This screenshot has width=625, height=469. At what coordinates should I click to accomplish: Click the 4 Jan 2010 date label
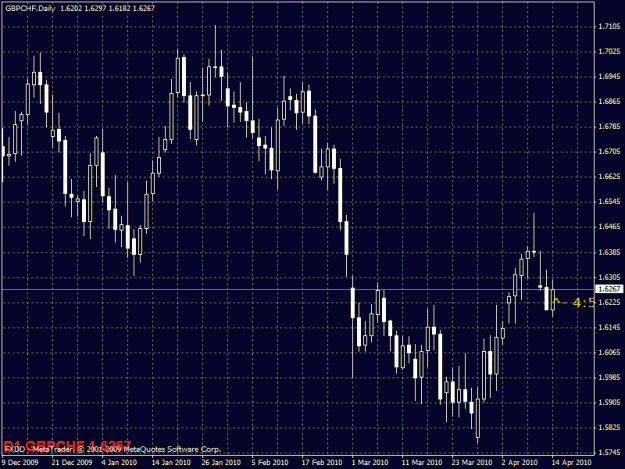tap(119, 462)
